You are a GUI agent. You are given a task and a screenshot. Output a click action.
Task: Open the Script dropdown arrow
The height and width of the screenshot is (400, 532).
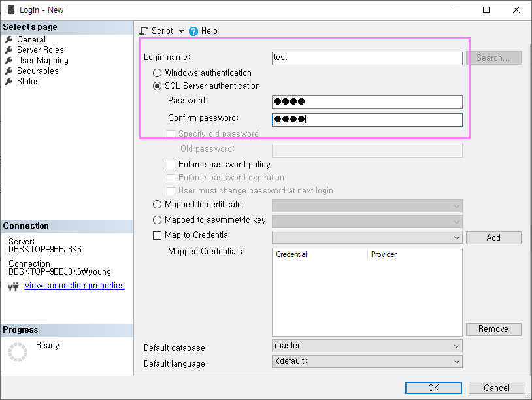(x=181, y=31)
